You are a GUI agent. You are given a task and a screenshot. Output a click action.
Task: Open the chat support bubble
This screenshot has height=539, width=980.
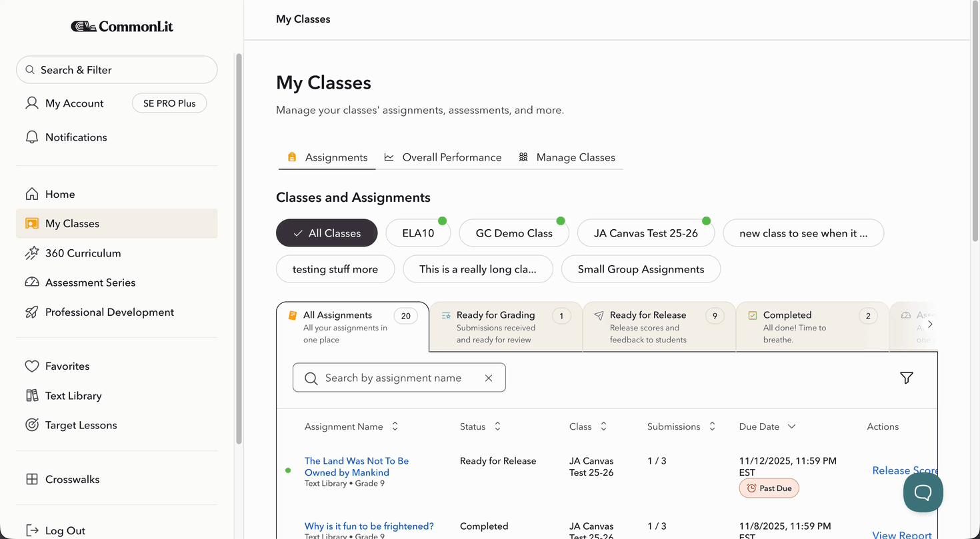(x=923, y=492)
